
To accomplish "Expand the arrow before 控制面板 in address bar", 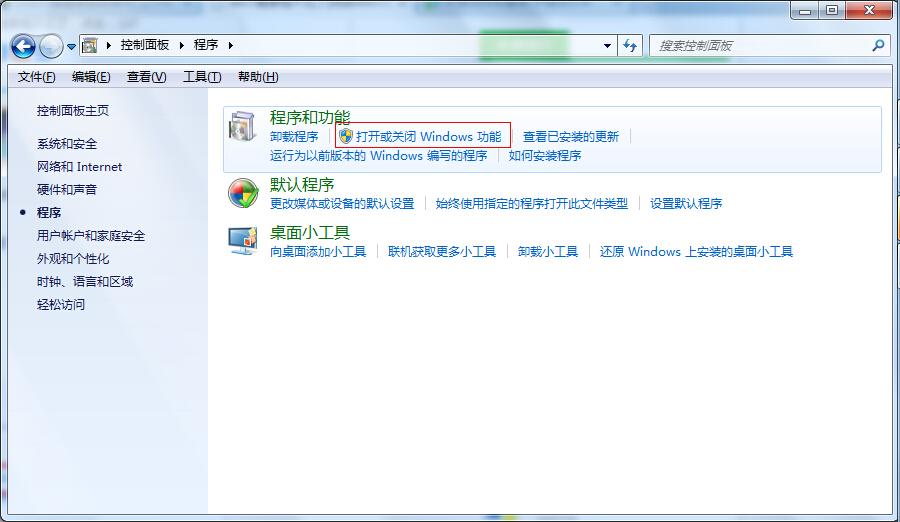I will (108, 45).
